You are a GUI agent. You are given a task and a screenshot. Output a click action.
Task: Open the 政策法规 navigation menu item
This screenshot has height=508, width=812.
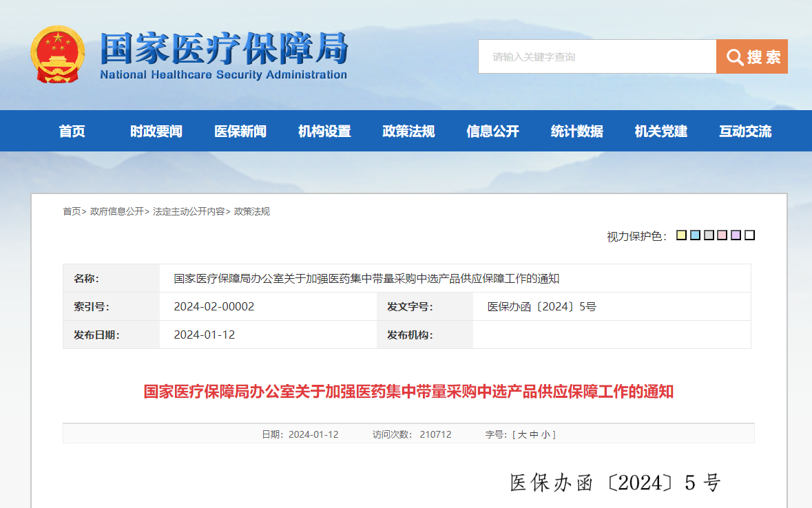click(x=408, y=131)
